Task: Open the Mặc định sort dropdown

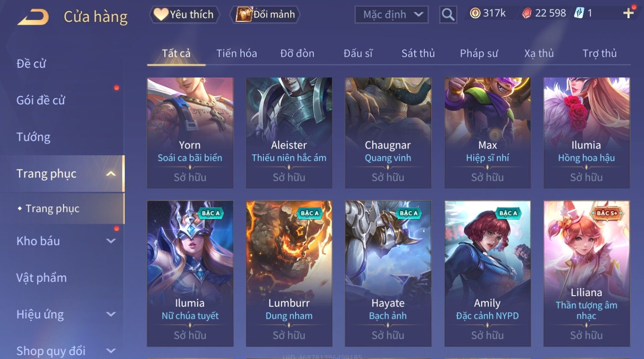Action: click(391, 15)
